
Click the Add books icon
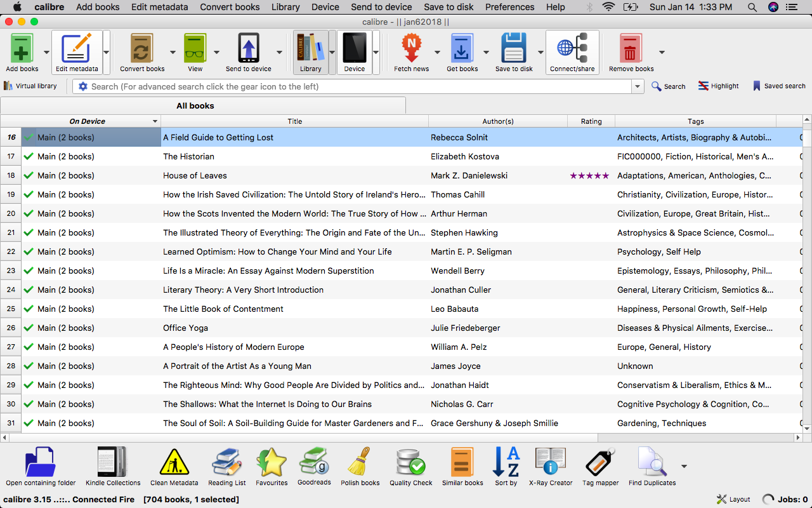click(22, 50)
